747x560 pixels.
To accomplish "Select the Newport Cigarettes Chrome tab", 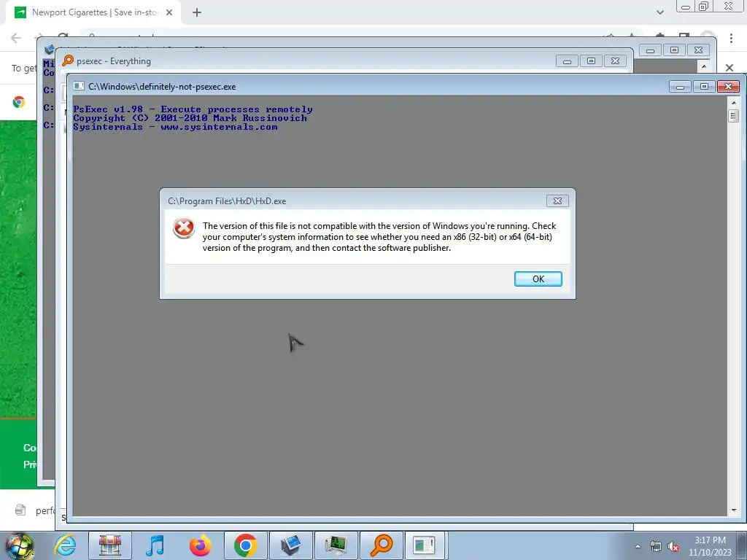I will pos(94,12).
